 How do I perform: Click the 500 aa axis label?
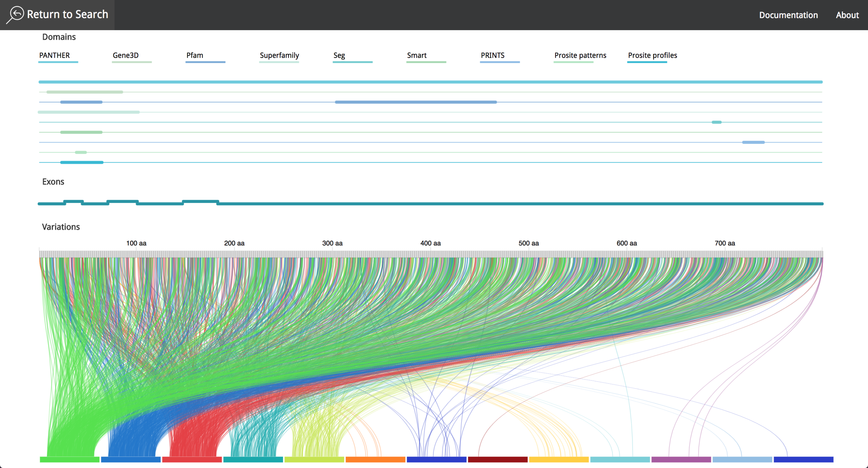click(x=529, y=243)
